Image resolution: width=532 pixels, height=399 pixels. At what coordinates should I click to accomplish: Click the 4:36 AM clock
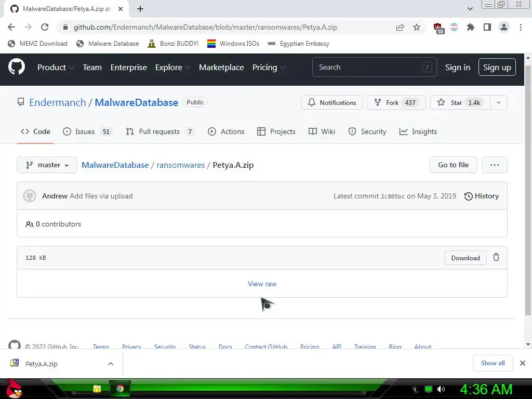coord(486,389)
